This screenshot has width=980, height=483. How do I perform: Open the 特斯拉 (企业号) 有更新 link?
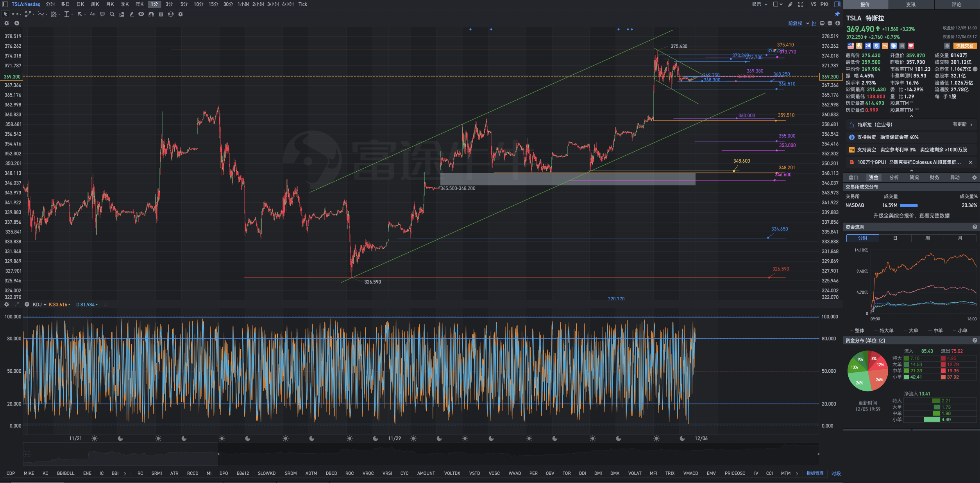pos(911,125)
